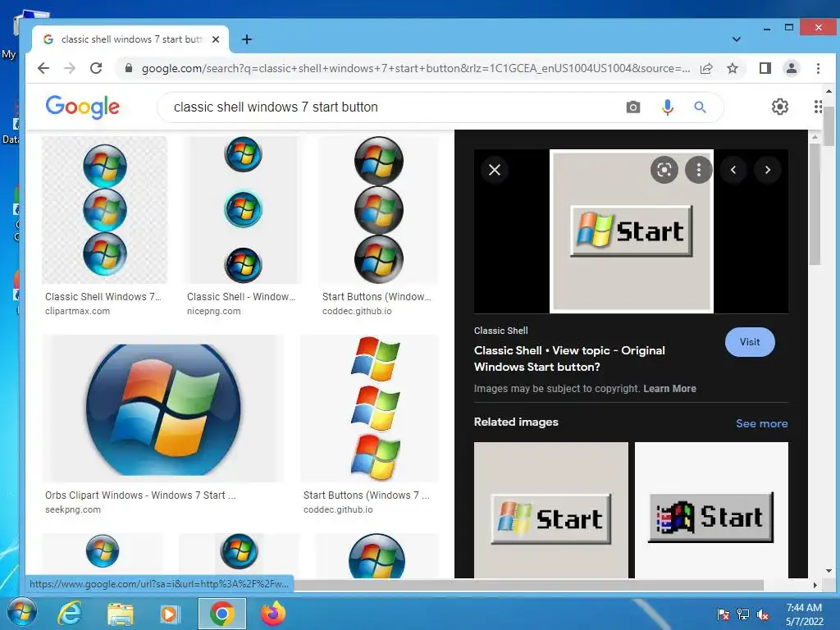Open seekpng.com Orbs Clipart thumbnail
Screen dimensions: 840x630
click(163, 409)
